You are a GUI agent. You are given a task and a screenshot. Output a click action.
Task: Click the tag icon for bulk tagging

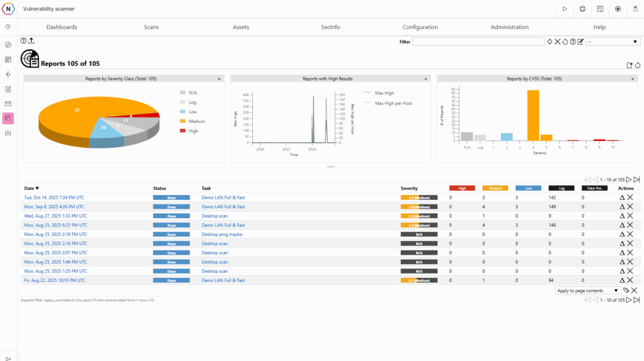[x=626, y=291]
